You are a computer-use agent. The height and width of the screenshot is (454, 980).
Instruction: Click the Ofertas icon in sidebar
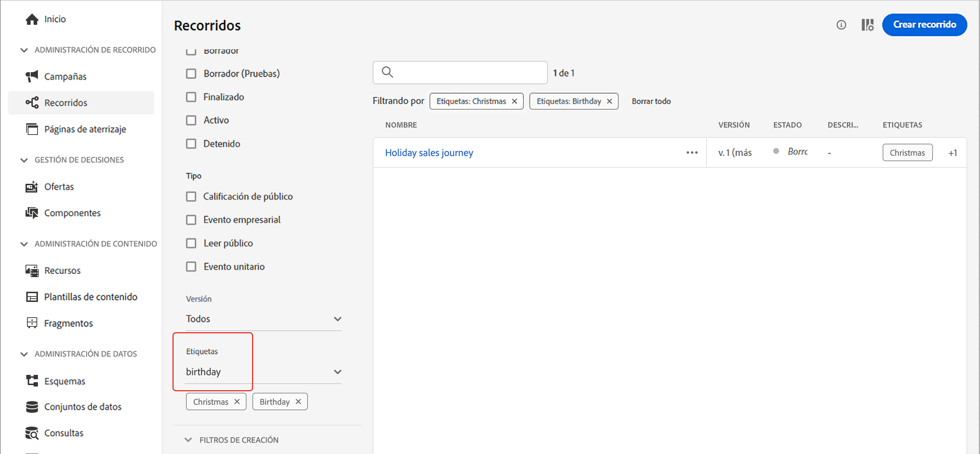(x=32, y=187)
